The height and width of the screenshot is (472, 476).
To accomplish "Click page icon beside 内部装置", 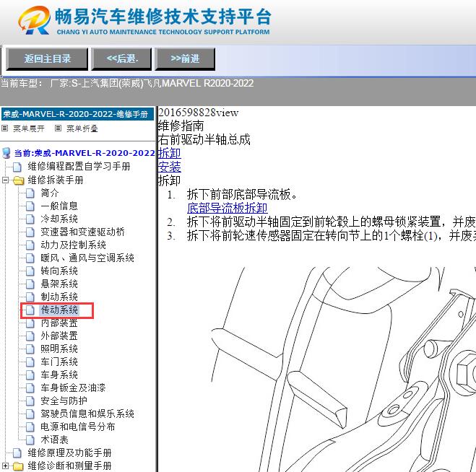I will tap(30, 323).
